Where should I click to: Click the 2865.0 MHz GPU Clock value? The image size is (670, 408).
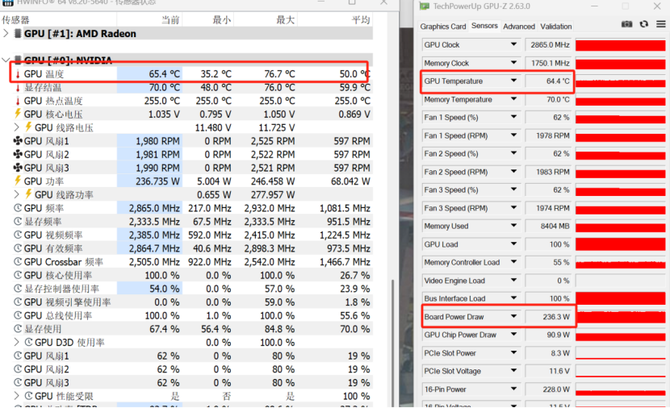[550, 45]
